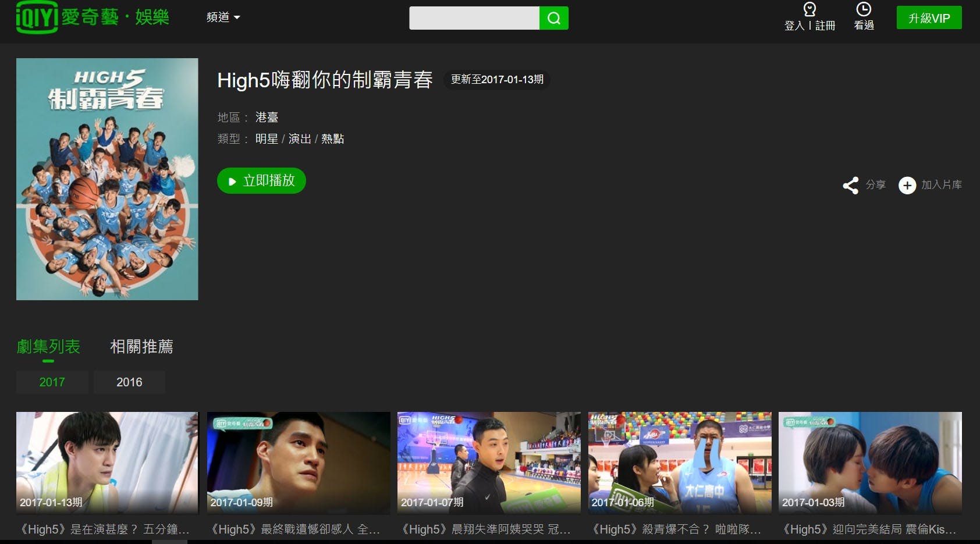Open the watch history clock icon
980x544 pixels.
point(864,9)
